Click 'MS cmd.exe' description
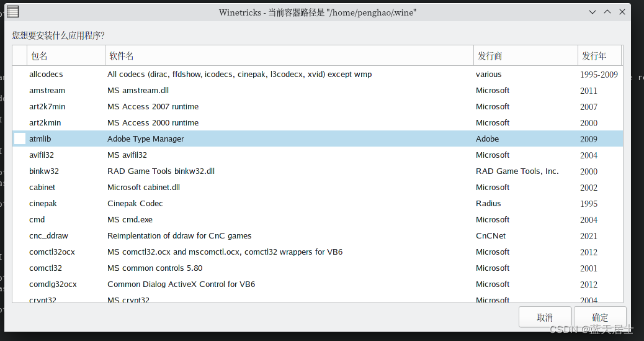 130,220
